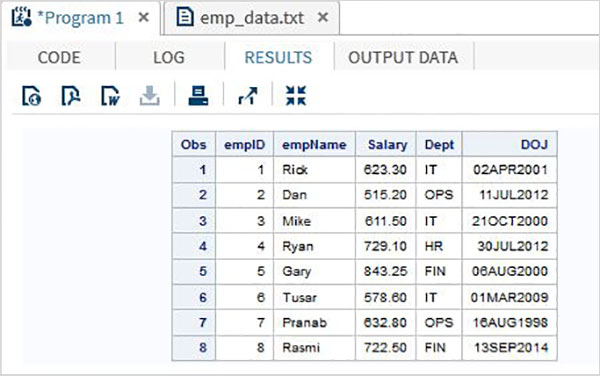Screen dimensions: 600x376
Task: Download results as PDF file
Action: point(71,96)
